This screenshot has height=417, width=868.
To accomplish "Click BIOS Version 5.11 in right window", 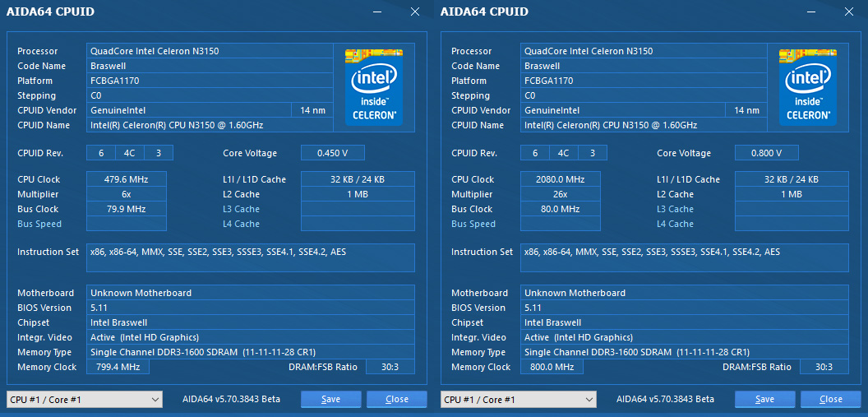I will [685, 308].
